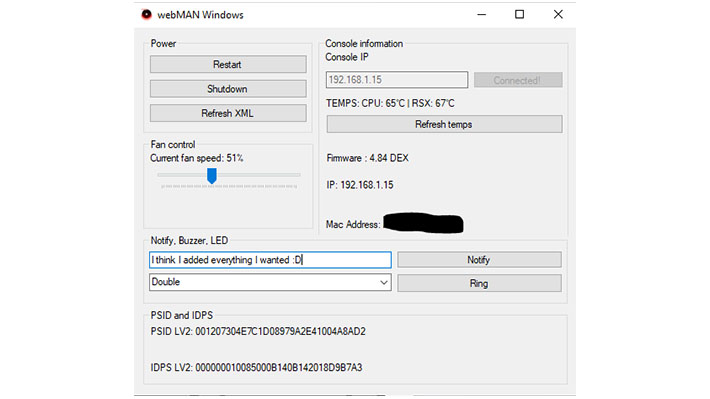This screenshot has height=399, width=710.
Task: Click the Current fan speed: 51% label
Action: [197, 158]
